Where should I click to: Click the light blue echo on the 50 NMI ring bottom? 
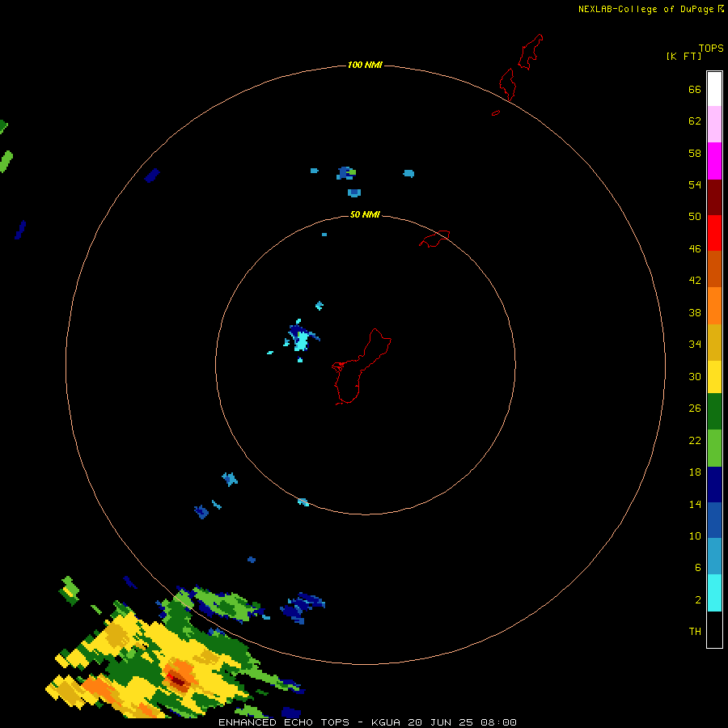click(x=303, y=502)
